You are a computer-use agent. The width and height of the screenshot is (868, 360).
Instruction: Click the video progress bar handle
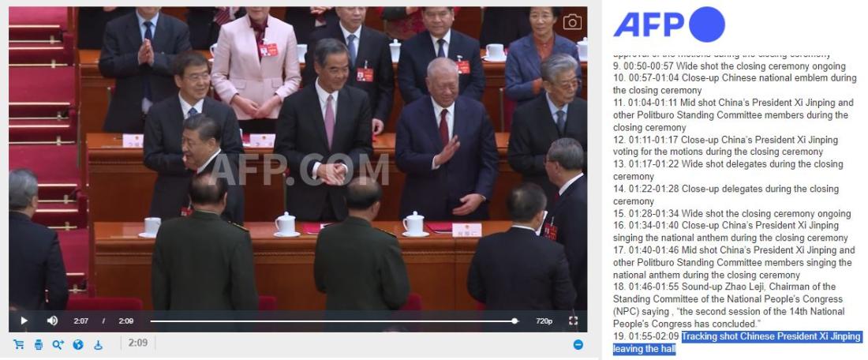click(514, 321)
